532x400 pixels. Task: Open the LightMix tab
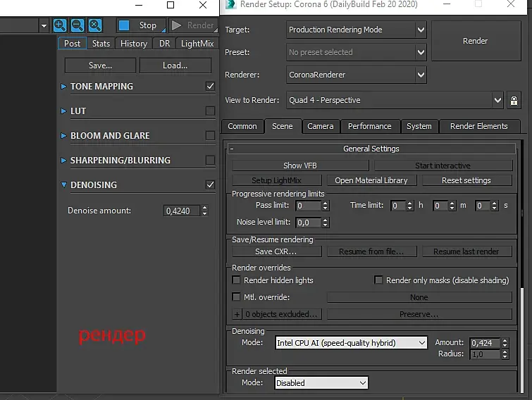(x=197, y=44)
